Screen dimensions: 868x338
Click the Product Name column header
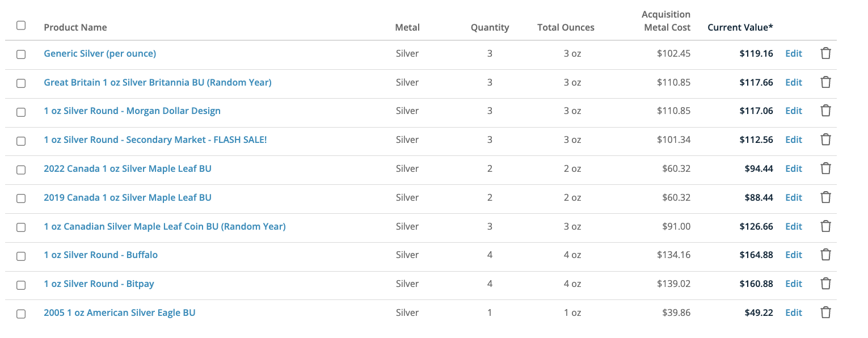pos(75,27)
